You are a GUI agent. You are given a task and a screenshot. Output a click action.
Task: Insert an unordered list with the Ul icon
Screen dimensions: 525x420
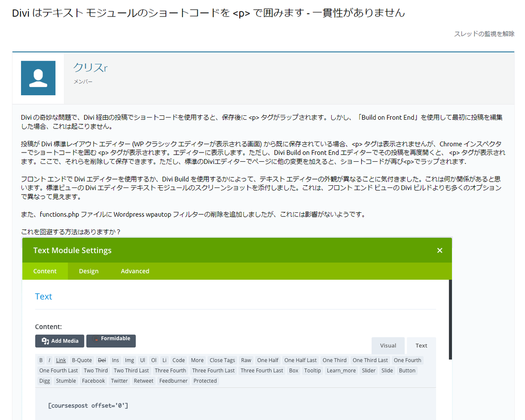pos(142,360)
